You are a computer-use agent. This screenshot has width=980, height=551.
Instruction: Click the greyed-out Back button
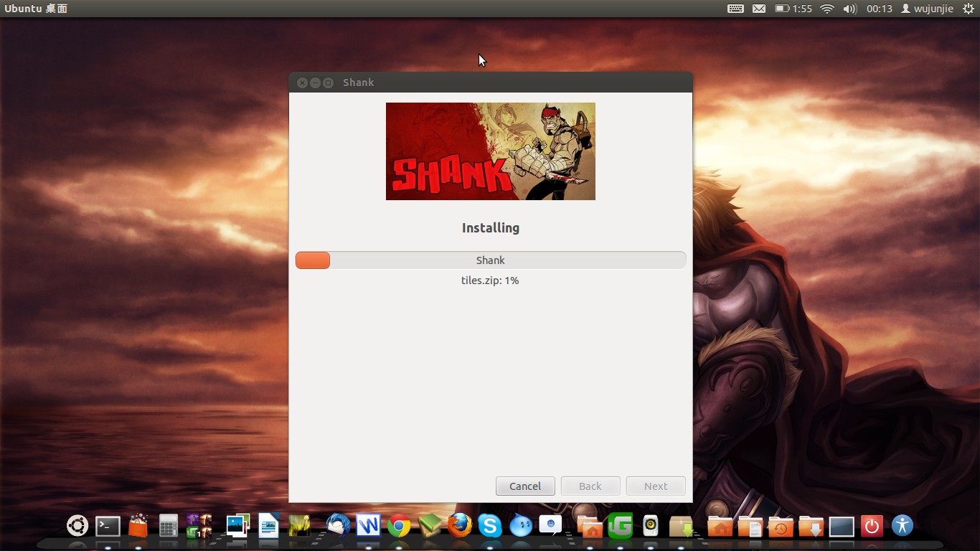590,486
